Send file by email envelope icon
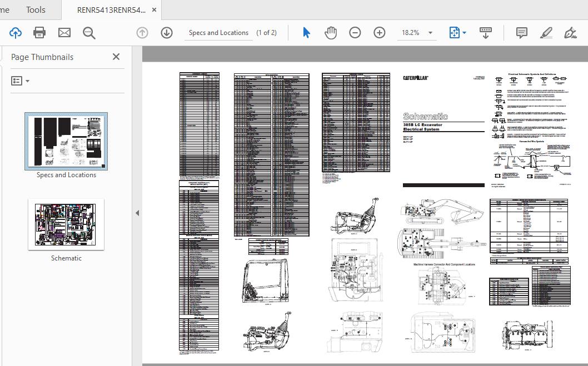Viewport: 588px width, 366px height. [x=64, y=33]
